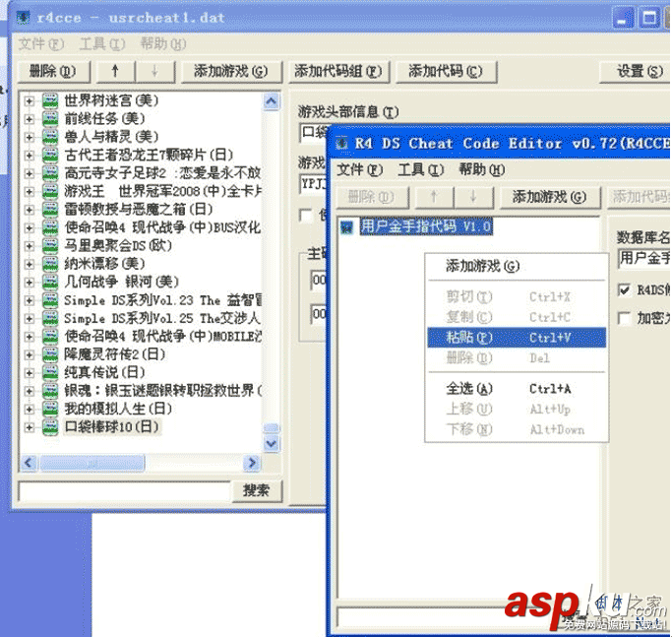The height and width of the screenshot is (637, 672).
Task: Click horizontal scrollbar thumb under game list
Action: click(92, 463)
